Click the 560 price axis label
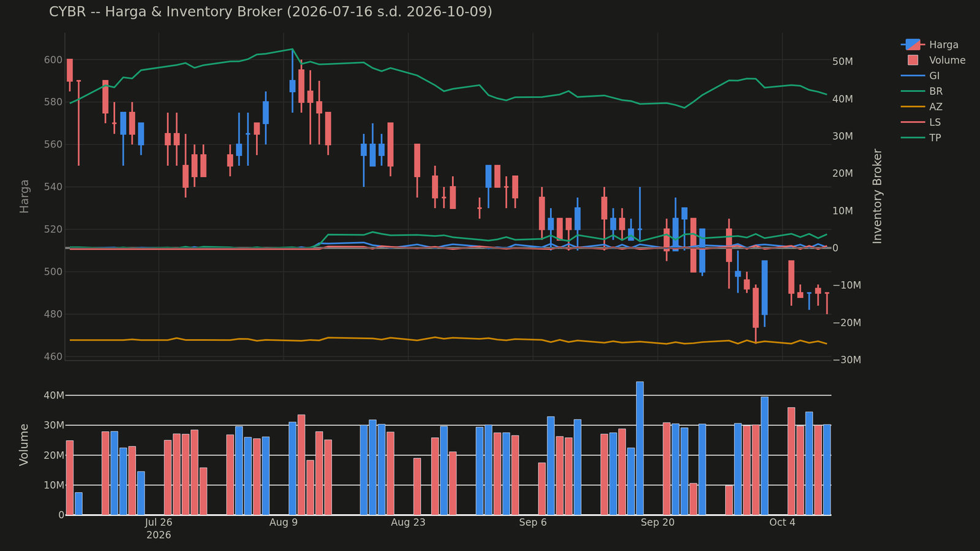 pyautogui.click(x=53, y=144)
